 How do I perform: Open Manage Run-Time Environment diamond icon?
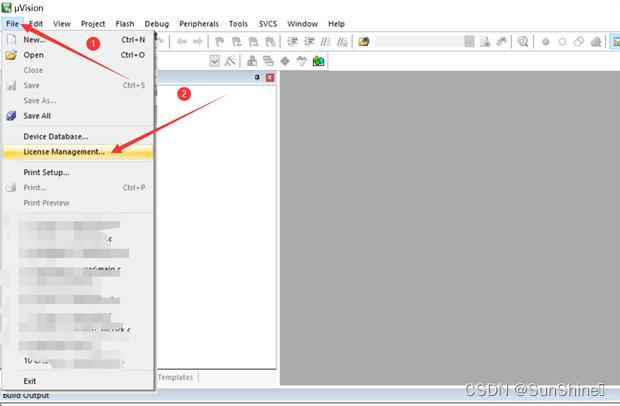tap(285, 61)
